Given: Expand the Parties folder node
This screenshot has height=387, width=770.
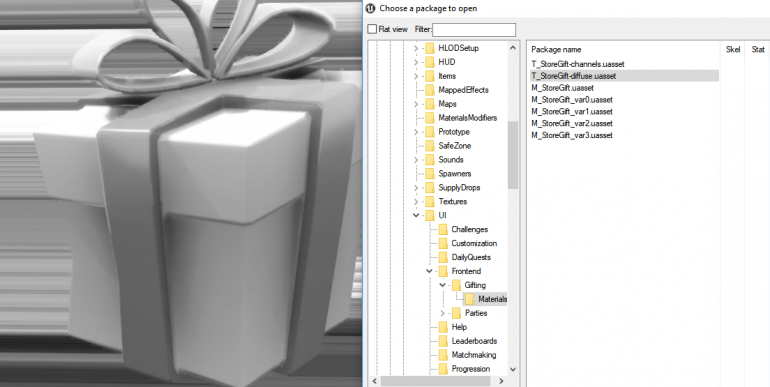Looking at the screenshot, I should tap(442, 313).
